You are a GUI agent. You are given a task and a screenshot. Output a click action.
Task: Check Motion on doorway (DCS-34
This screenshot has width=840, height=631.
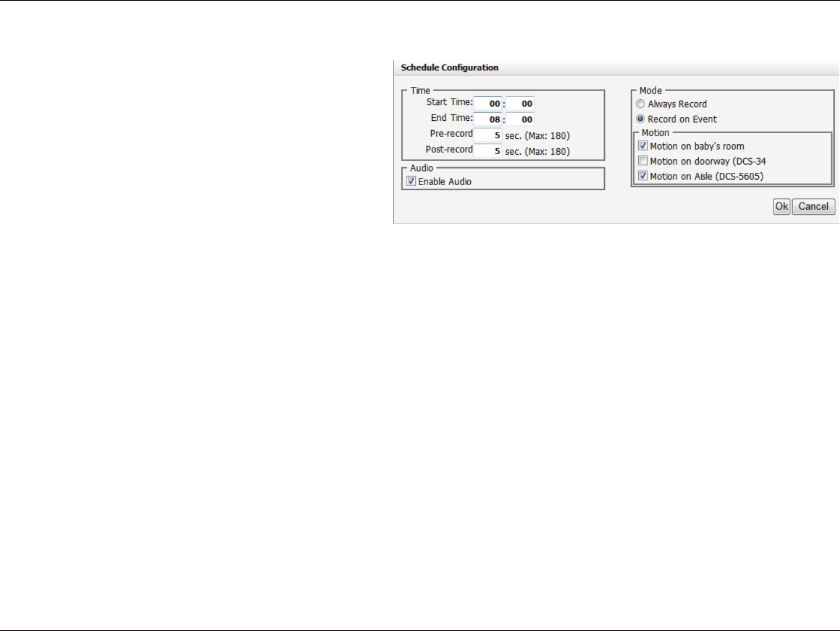[643, 161]
